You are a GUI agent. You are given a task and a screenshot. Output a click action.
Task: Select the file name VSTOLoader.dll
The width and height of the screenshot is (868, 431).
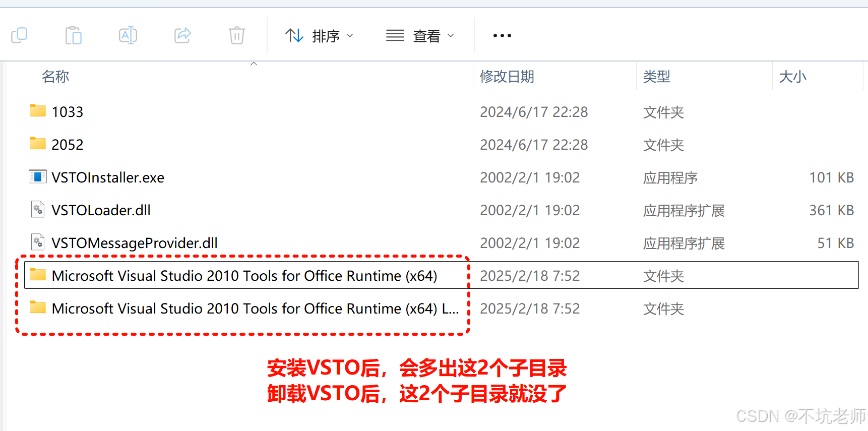[x=101, y=210]
